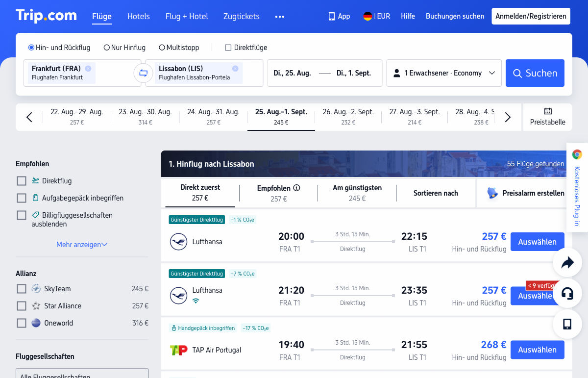Click the traveler person icon

[x=397, y=73]
